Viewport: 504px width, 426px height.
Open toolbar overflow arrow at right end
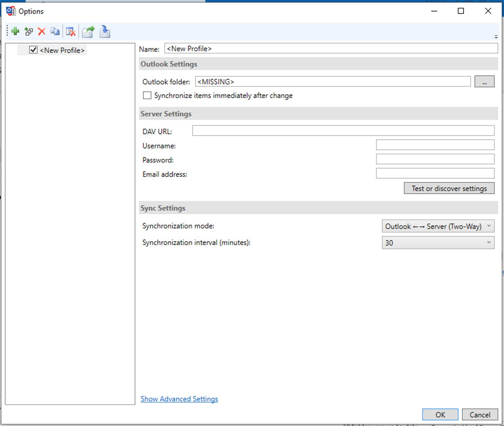click(x=496, y=37)
